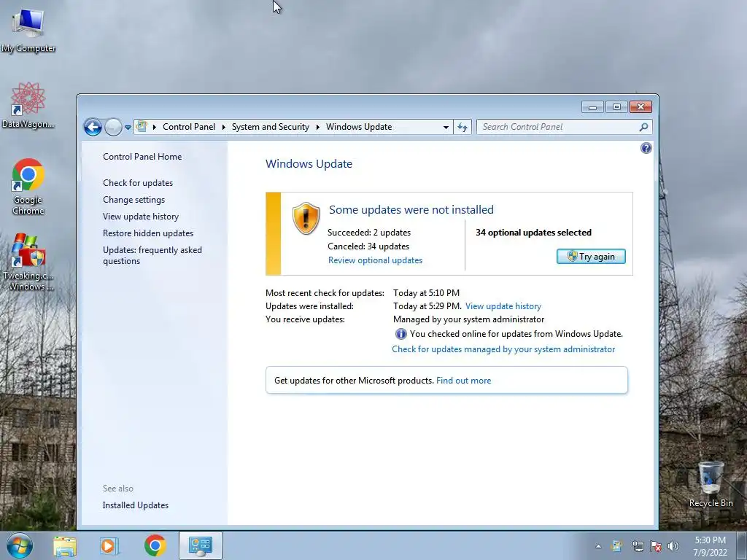The width and height of the screenshot is (747, 560).
Task: Click the Back navigation arrow button
Action: tap(93, 127)
